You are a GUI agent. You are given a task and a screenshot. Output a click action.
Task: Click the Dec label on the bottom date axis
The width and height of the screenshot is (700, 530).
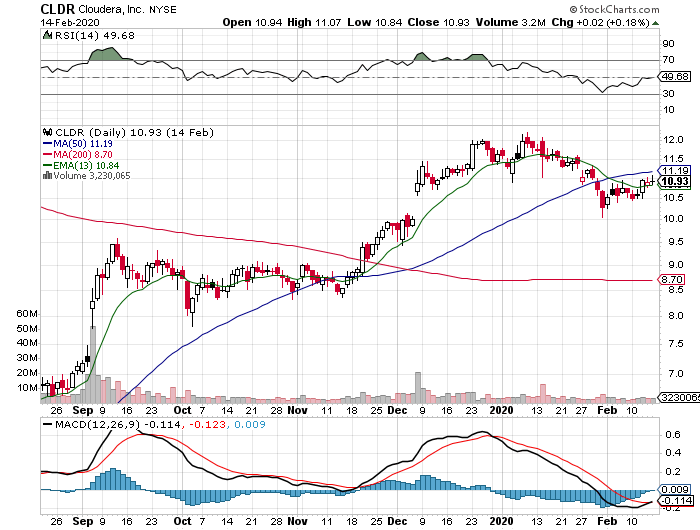coord(396,521)
